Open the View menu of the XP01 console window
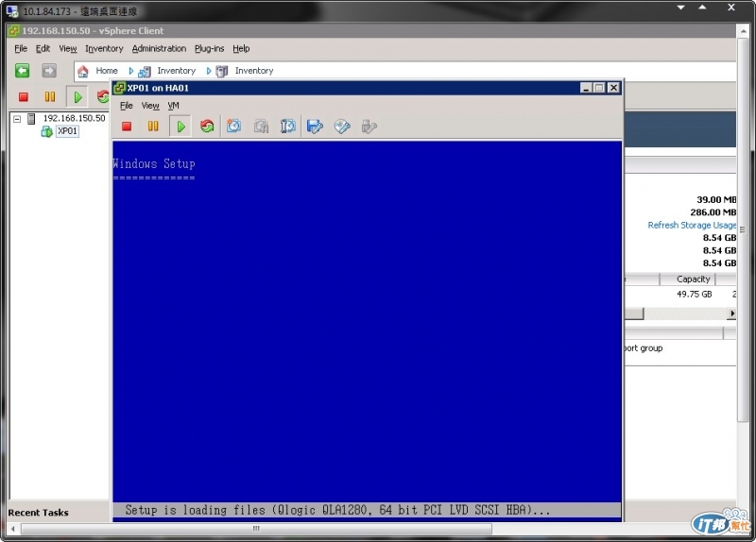This screenshot has width=756, height=542. (150, 106)
